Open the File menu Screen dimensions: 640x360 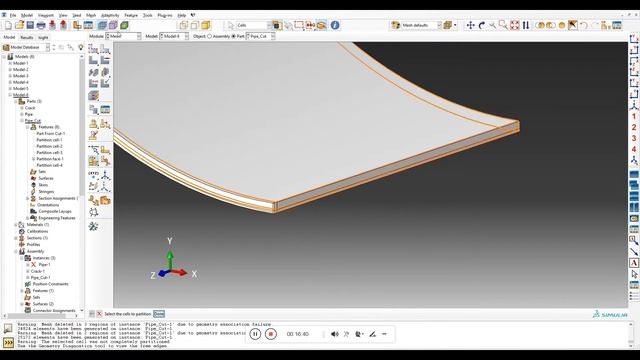tap(13, 15)
